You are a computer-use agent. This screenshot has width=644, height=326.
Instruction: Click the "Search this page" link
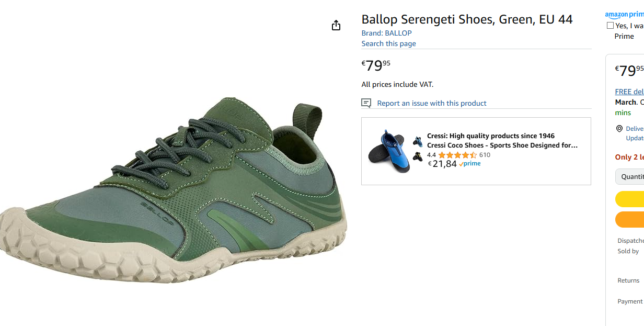388,43
